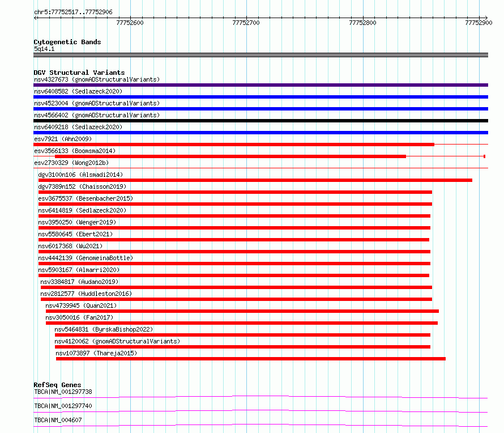Click variant label nsv2812577 (Huddleston2016)
Image resolution: width=504 pixels, height=433 pixels.
click(86, 294)
